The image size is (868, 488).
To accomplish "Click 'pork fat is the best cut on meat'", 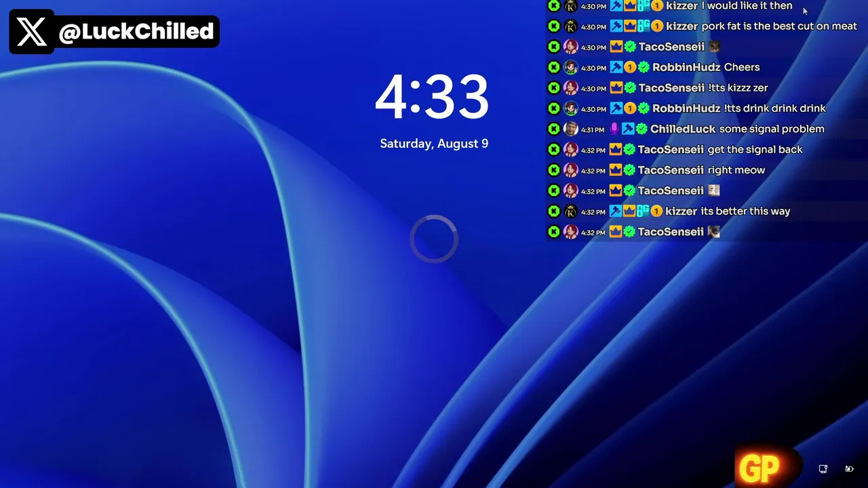I will pyautogui.click(x=779, y=26).
